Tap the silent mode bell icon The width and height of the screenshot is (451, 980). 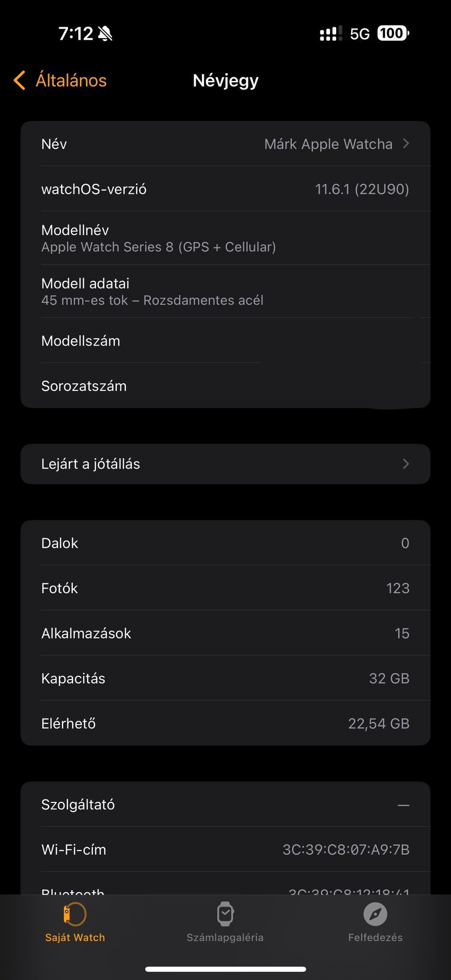point(105,33)
